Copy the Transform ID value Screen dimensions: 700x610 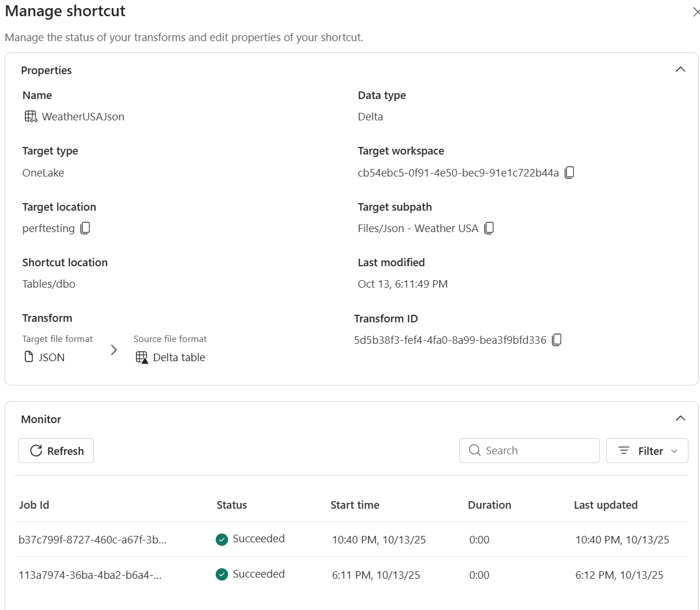[556, 340]
